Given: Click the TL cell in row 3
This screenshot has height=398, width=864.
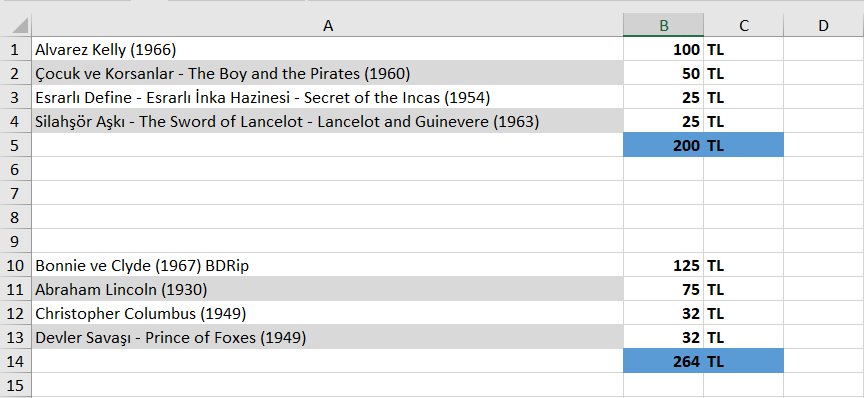Looking at the screenshot, I should 743,98.
